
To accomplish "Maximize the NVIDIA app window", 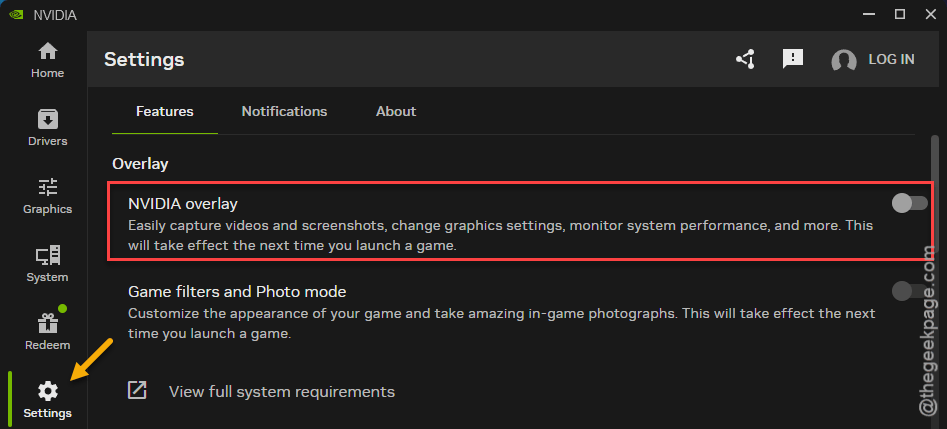I will tap(900, 14).
